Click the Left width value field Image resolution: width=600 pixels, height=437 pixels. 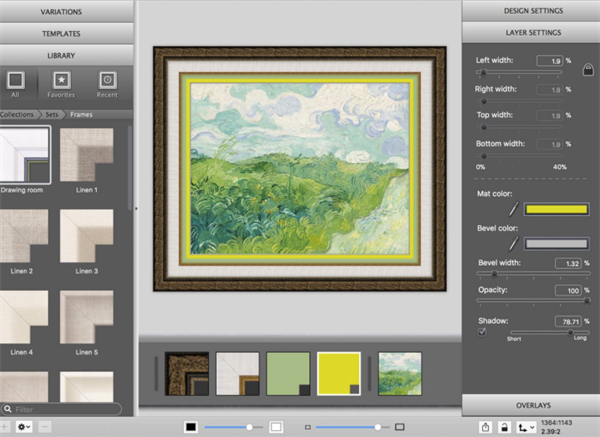[x=549, y=60]
